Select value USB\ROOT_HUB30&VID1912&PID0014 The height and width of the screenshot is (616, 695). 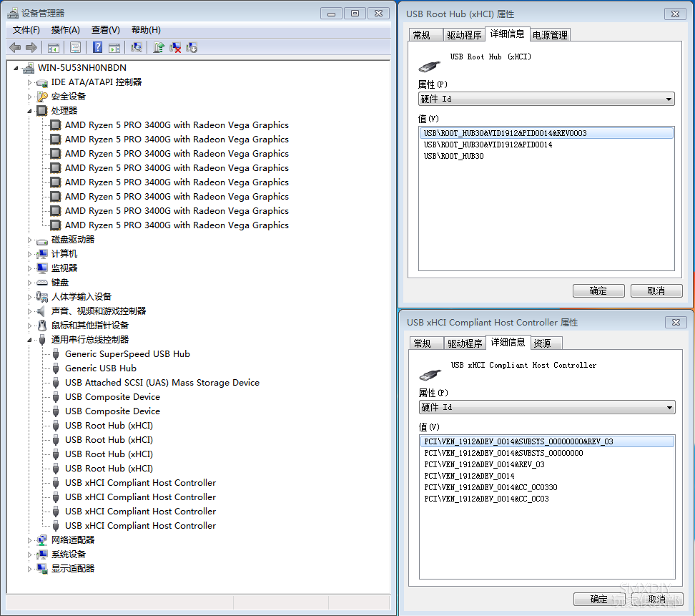click(488, 145)
